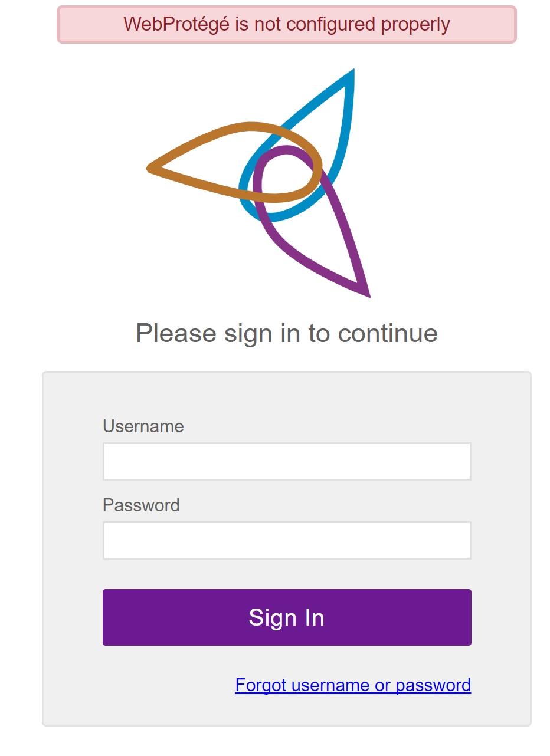This screenshot has width=550, height=756.
Task: Click the "Please sign in to continue" heading
Action: 287,333
